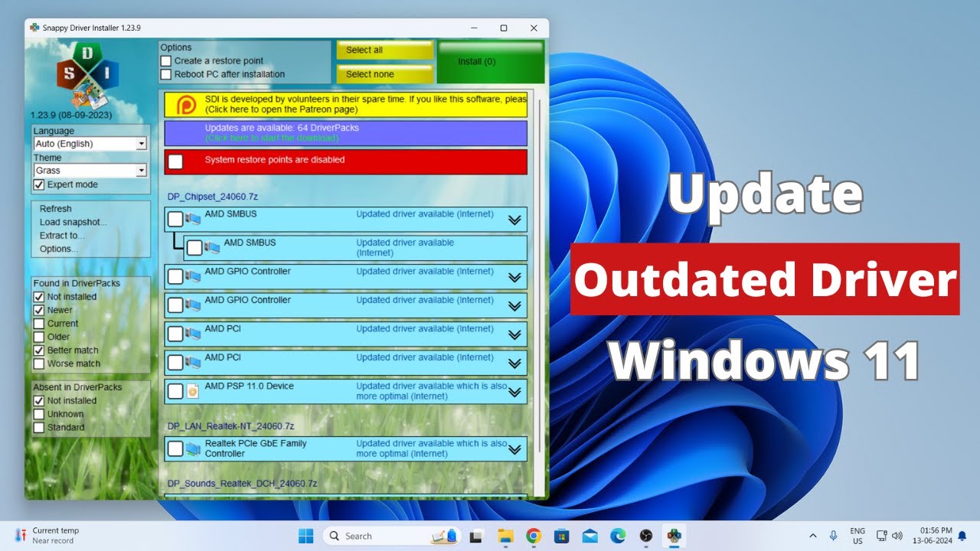Click Updates are available 64 DriverPacks banner
Image resolution: width=980 pixels, height=551 pixels.
pos(345,133)
